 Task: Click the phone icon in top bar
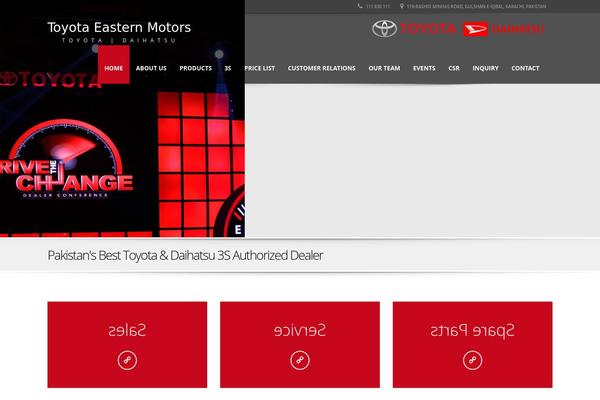pos(360,6)
